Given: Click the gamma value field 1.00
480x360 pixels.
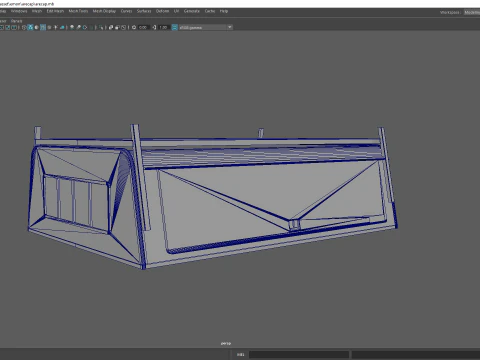Looking at the screenshot, I should pyautogui.click(x=163, y=27).
